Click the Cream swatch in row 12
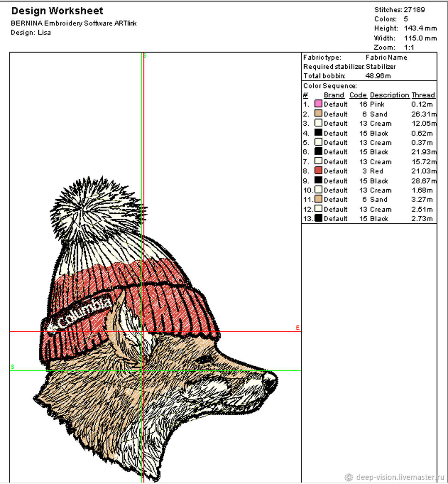Screen dimensions: 448x484 318,208
